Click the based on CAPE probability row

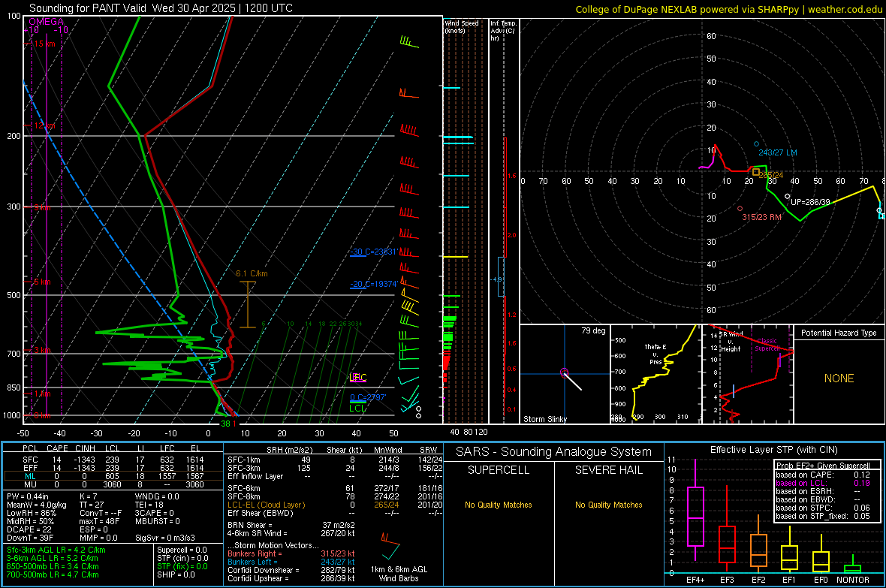[x=823, y=475]
